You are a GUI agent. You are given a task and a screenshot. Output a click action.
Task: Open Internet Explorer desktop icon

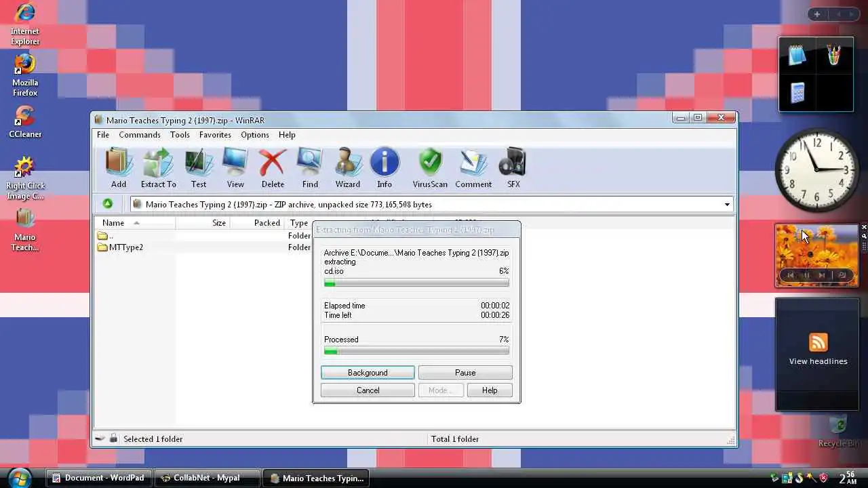[25, 24]
